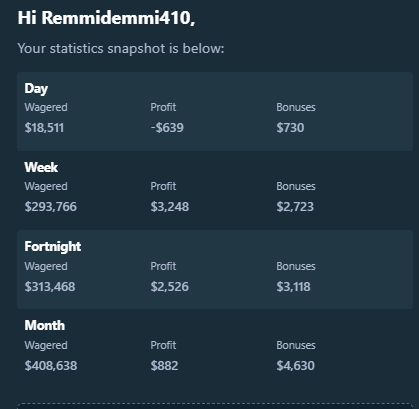Click the Day profit value -$639

click(167, 128)
